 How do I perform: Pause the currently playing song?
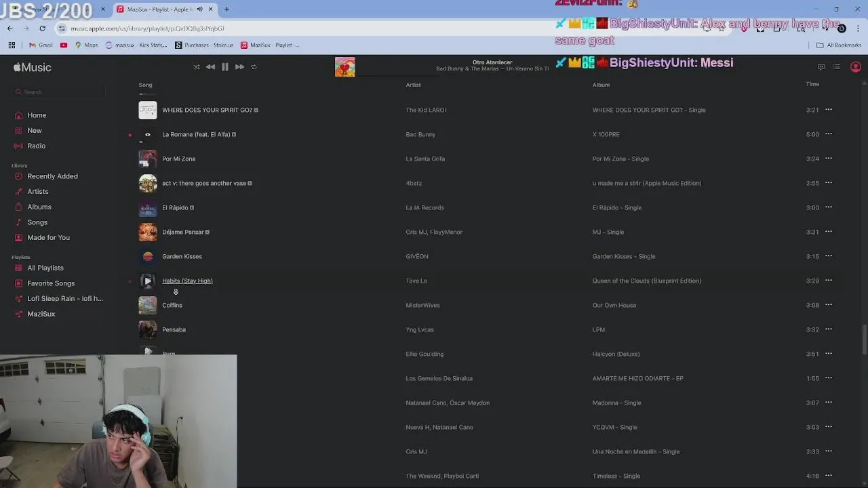[225, 67]
